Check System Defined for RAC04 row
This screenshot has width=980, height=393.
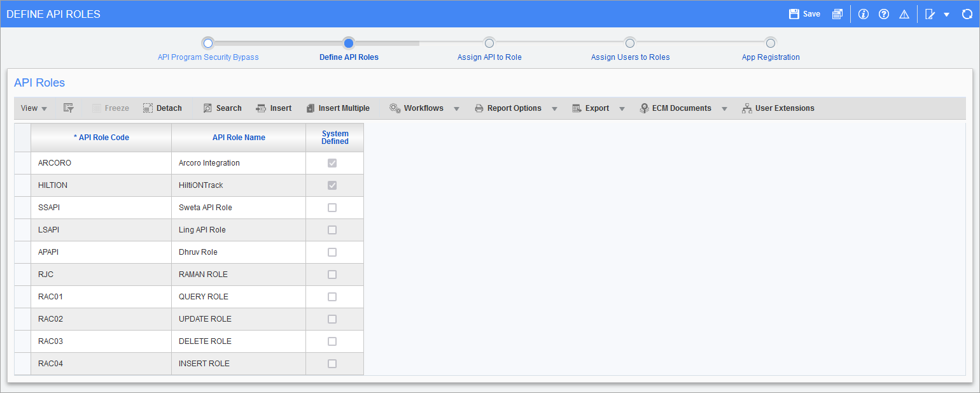coord(332,364)
